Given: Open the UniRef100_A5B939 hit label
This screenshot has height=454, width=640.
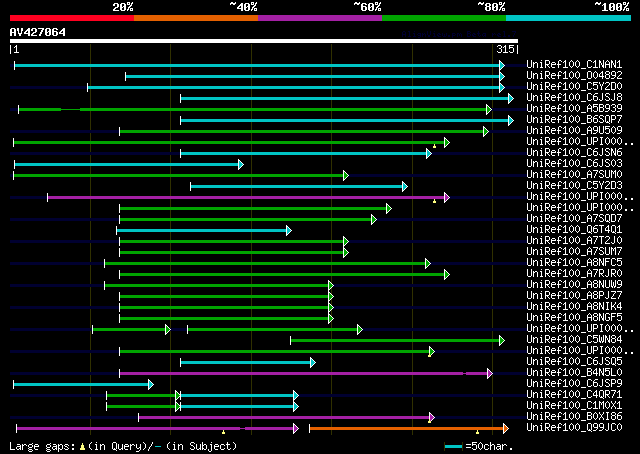Looking at the screenshot, I should click(574, 109).
